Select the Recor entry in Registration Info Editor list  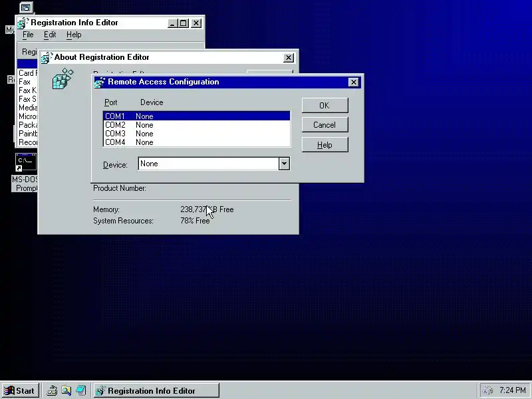pos(28,142)
